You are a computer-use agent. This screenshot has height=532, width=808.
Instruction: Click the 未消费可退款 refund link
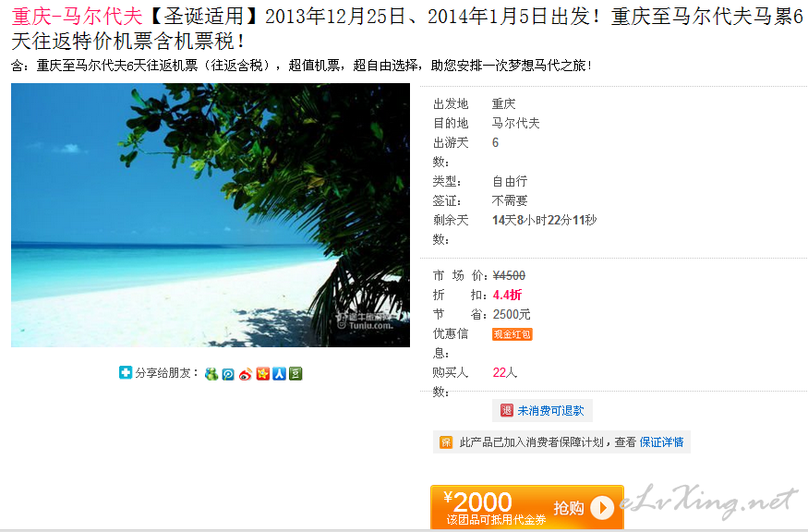pos(550,411)
